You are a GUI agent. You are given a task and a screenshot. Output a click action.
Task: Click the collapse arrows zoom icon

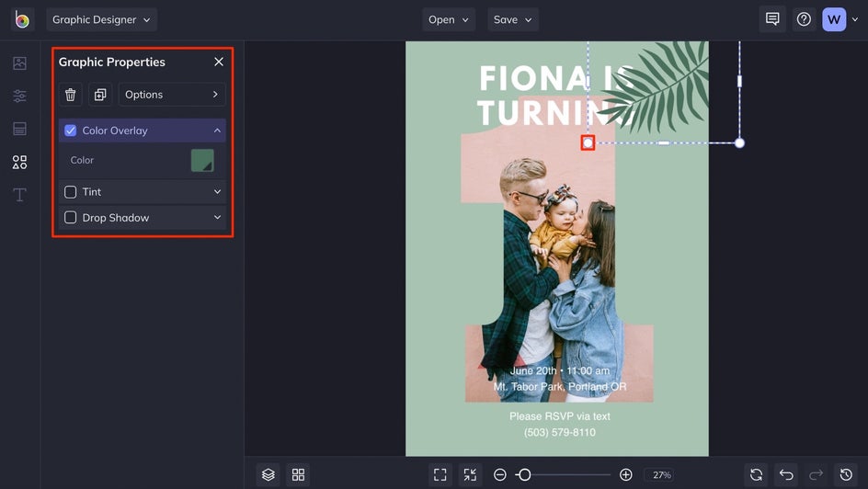(470, 474)
